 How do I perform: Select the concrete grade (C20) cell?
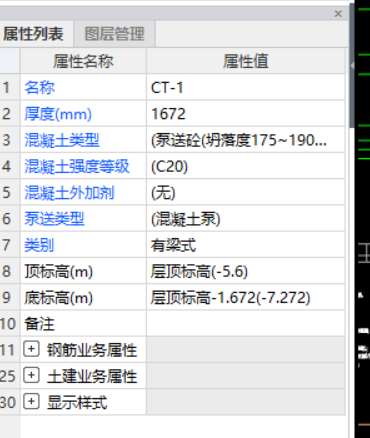(x=246, y=166)
